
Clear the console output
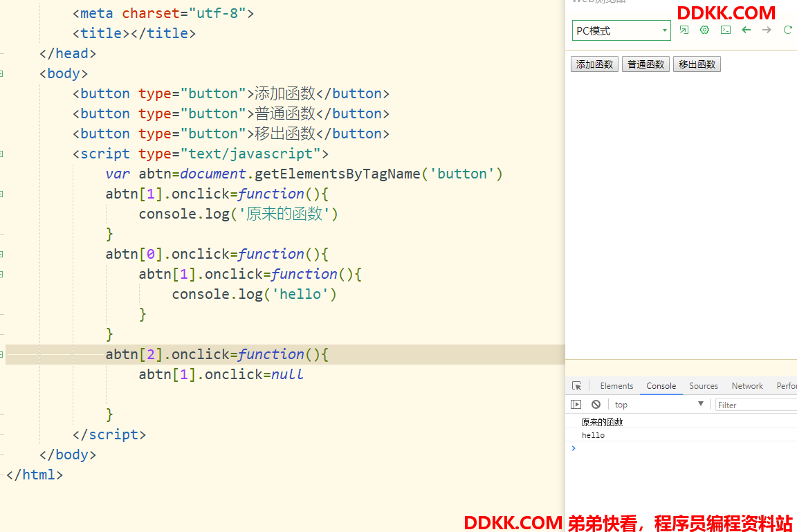tap(596, 405)
